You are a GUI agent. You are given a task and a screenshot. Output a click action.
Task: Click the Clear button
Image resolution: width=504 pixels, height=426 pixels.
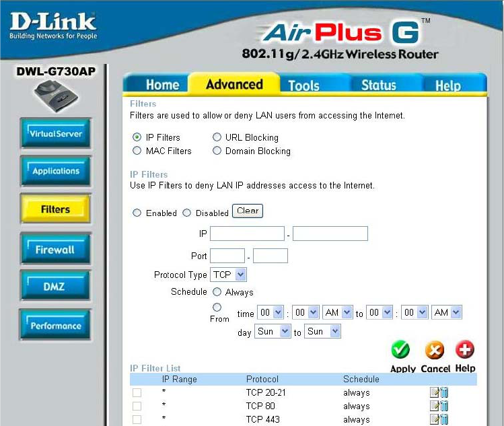[x=248, y=211]
